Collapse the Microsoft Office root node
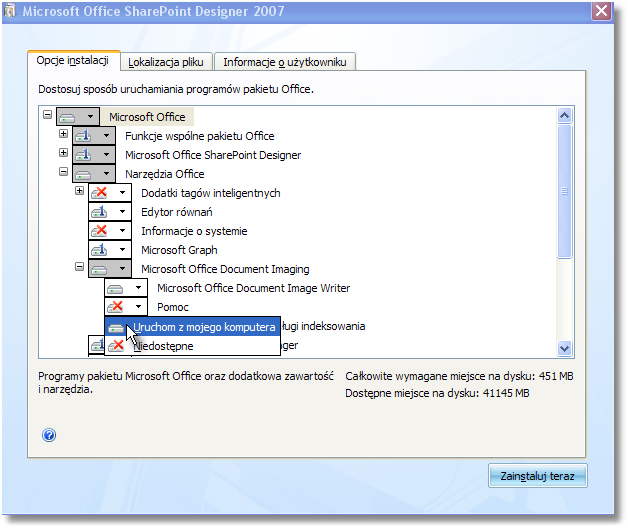Screen dimensions: 628x529 [x=47, y=115]
